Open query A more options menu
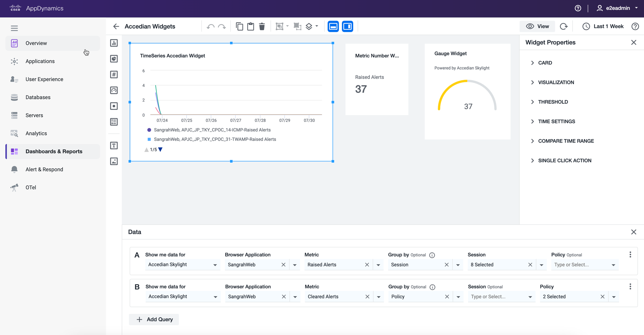This screenshot has height=335, width=644. 630,255
